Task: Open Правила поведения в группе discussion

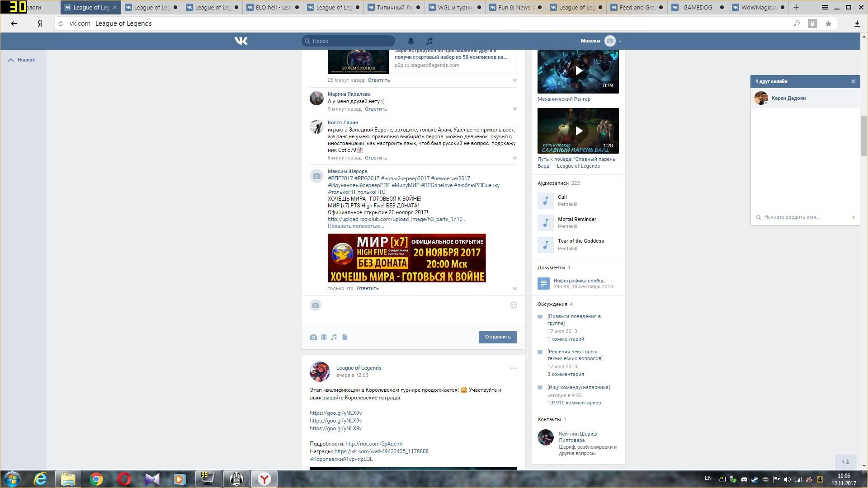Action: (x=574, y=320)
